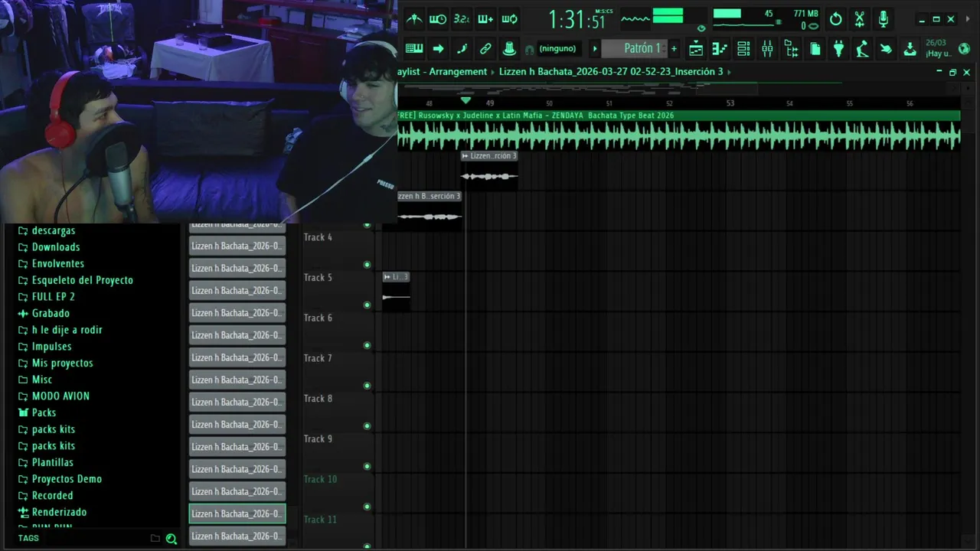The height and width of the screenshot is (551, 980).
Task: Open the Channel rack view icon
Action: click(743, 49)
